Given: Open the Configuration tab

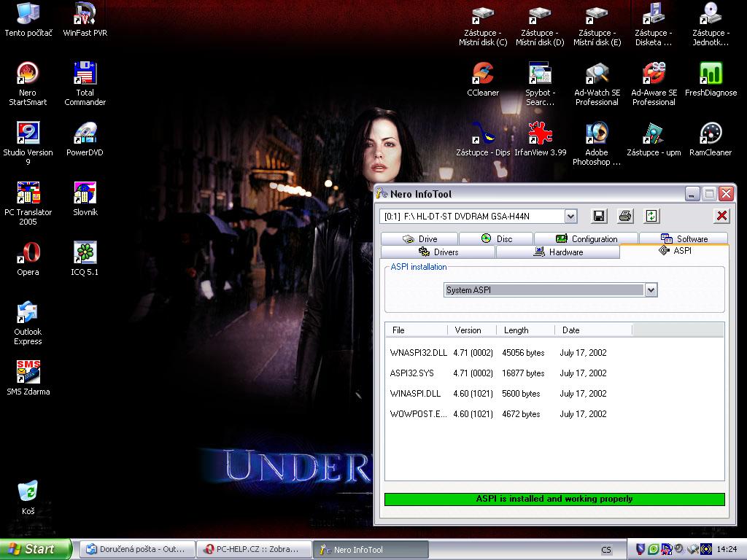Looking at the screenshot, I should 586,238.
